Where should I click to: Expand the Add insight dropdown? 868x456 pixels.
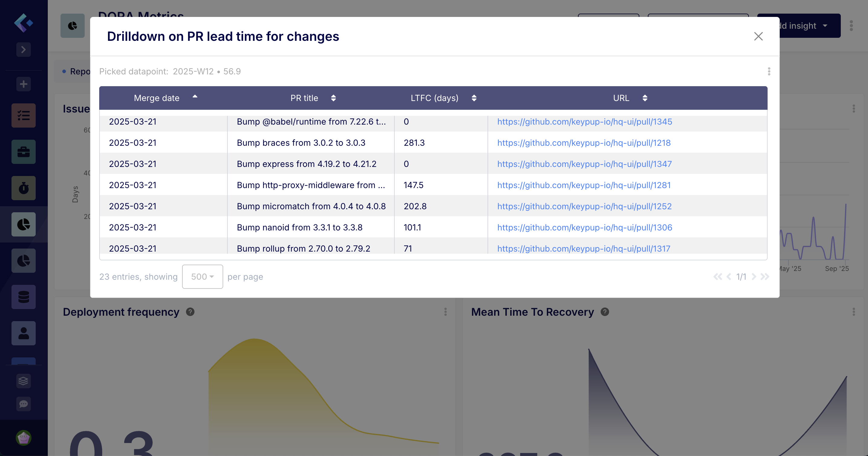point(824,26)
